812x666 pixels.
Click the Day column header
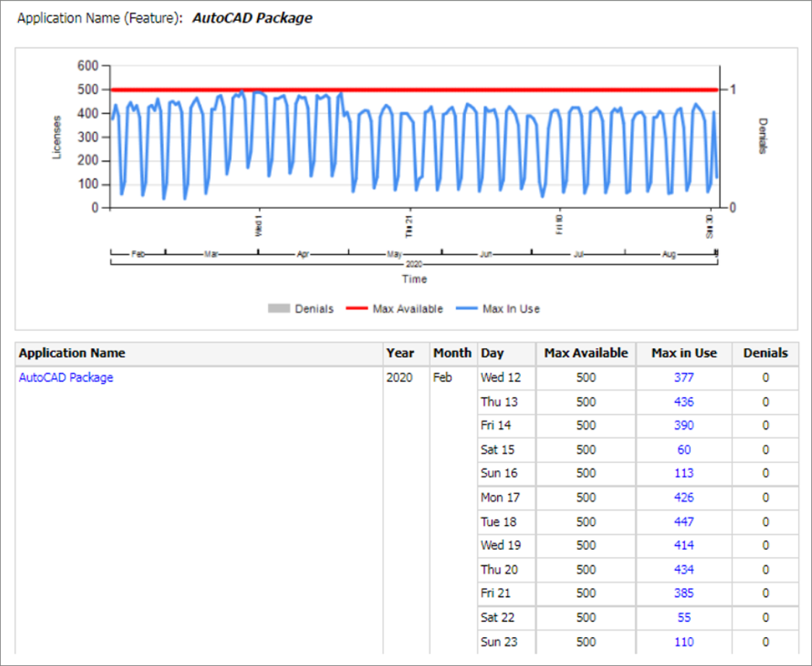coord(492,353)
